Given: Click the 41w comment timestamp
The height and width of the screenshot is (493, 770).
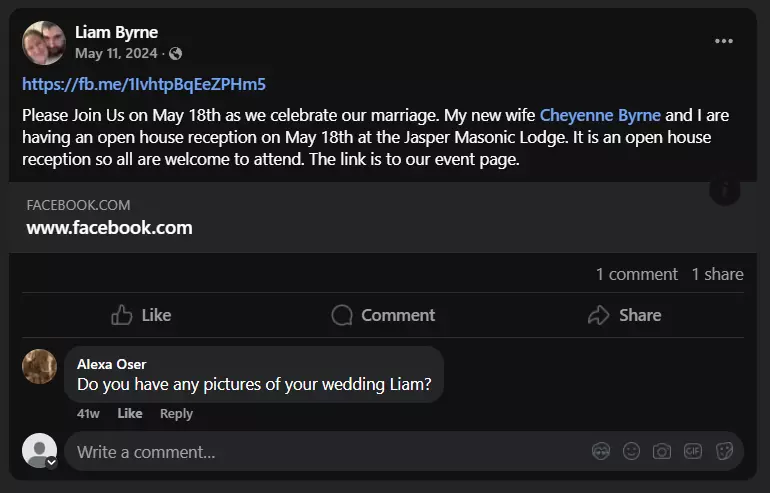Looking at the screenshot, I should [88, 413].
